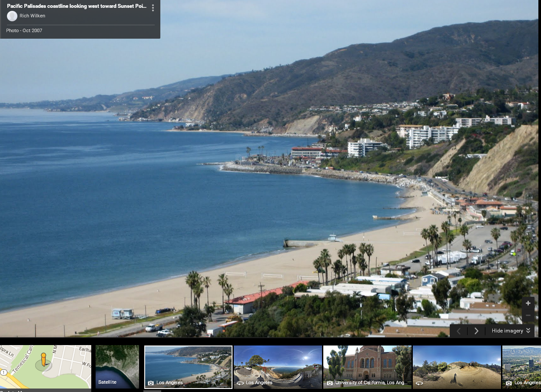Click the dimmed left arrow for previous photo
Viewport: 541px width, 392px height.
458,331
